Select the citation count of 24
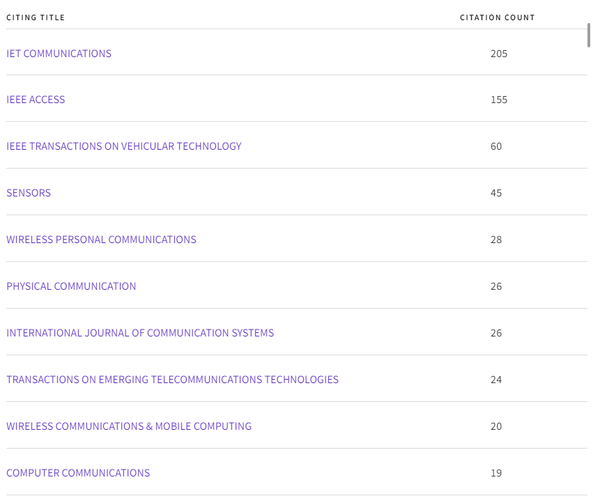This screenshot has height=496, width=600. coord(496,380)
